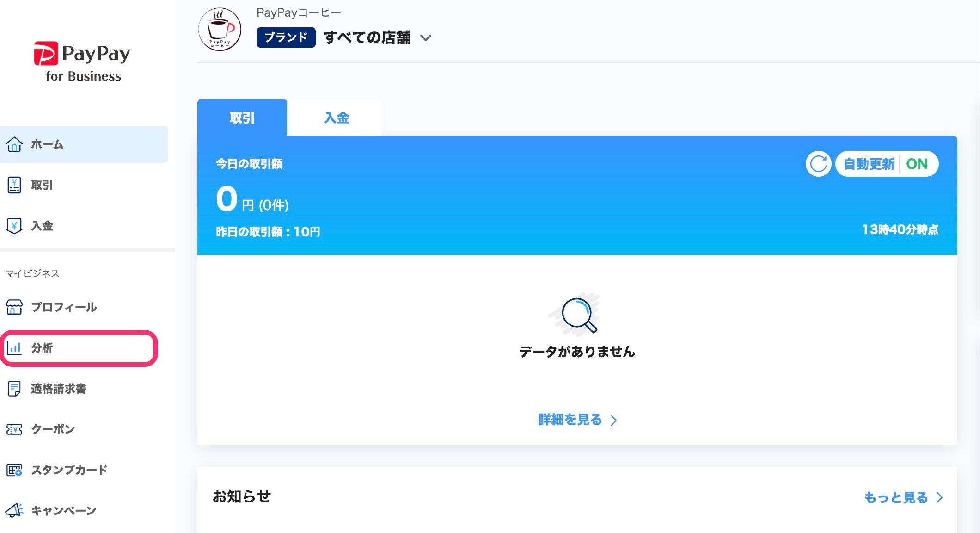Switch to the 入金 tab
Viewport: 980px width, 533px height.
coord(336,118)
